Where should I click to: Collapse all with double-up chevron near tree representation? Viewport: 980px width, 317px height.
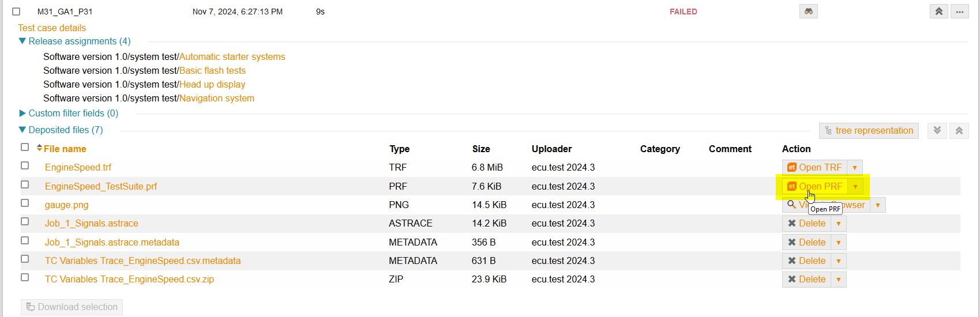click(959, 131)
